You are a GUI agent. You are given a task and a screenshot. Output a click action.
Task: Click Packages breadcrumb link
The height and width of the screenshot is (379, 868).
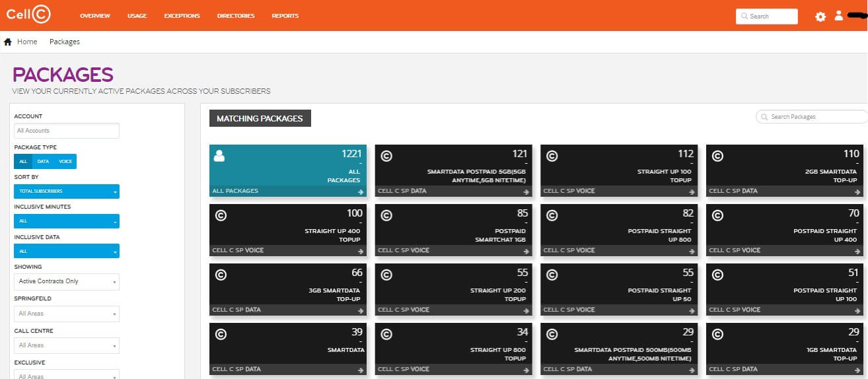65,42
